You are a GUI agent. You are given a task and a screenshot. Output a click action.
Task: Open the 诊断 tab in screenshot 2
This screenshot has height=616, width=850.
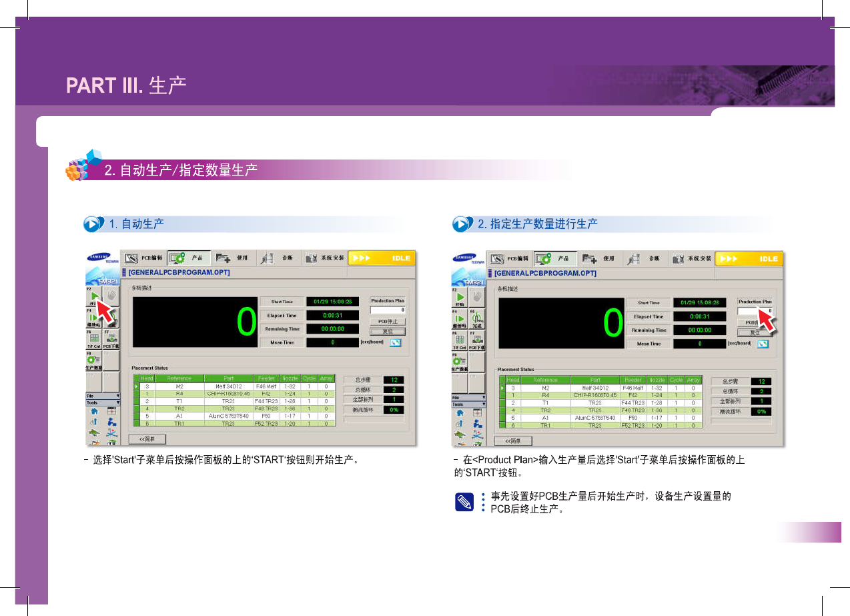(646, 258)
